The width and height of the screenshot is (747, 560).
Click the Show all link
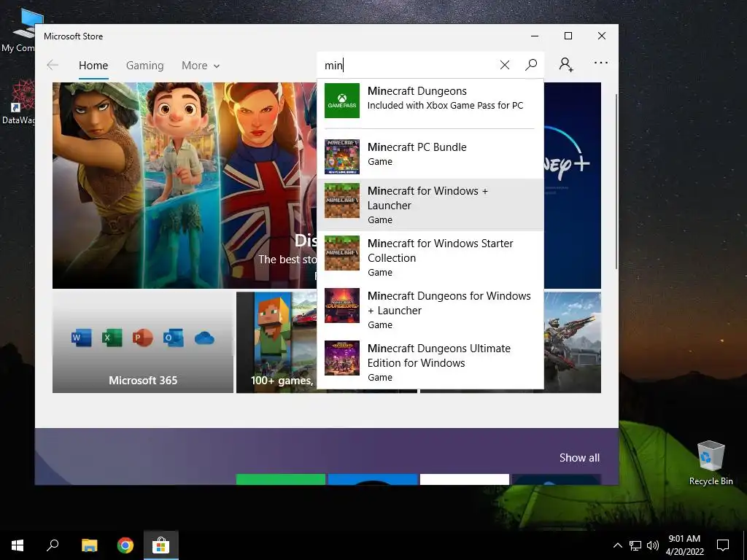(x=579, y=458)
